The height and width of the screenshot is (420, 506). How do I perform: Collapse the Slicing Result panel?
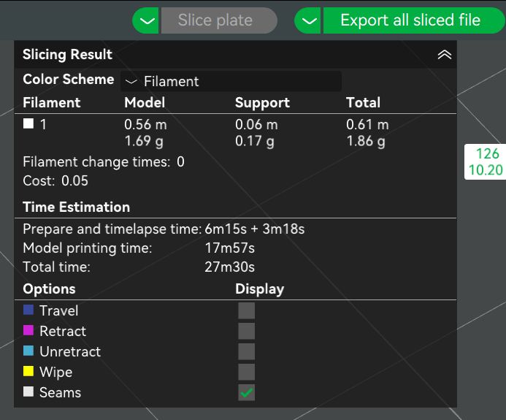point(444,55)
